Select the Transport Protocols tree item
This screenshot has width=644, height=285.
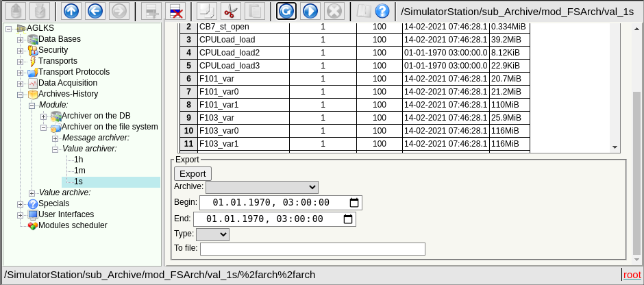tap(73, 72)
